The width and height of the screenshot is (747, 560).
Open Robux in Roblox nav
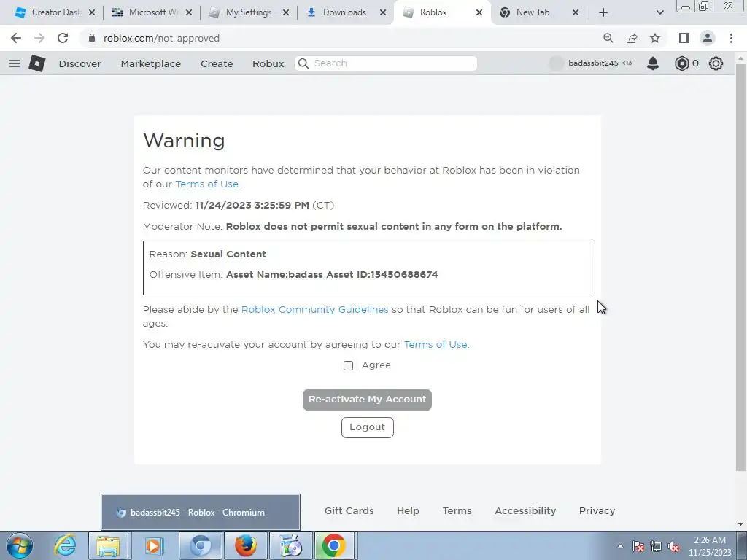268,63
